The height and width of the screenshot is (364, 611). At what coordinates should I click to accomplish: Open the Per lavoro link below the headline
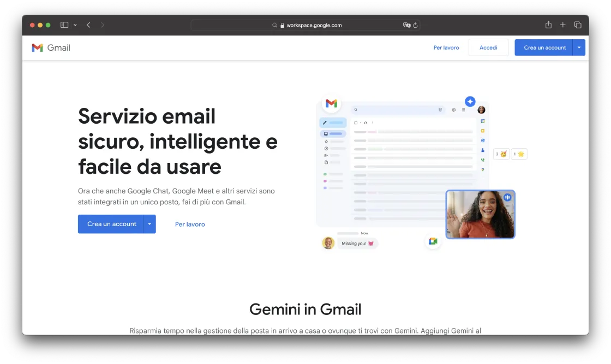click(x=190, y=225)
